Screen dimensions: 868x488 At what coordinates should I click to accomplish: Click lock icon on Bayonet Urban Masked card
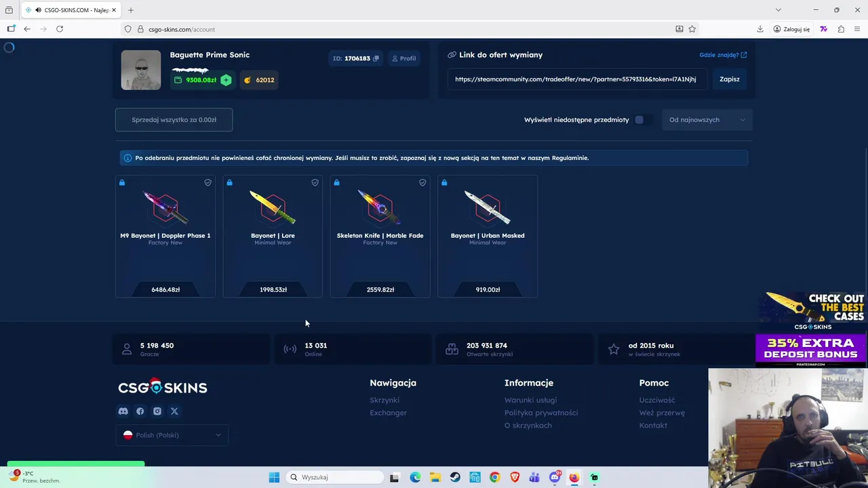click(444, 182)
